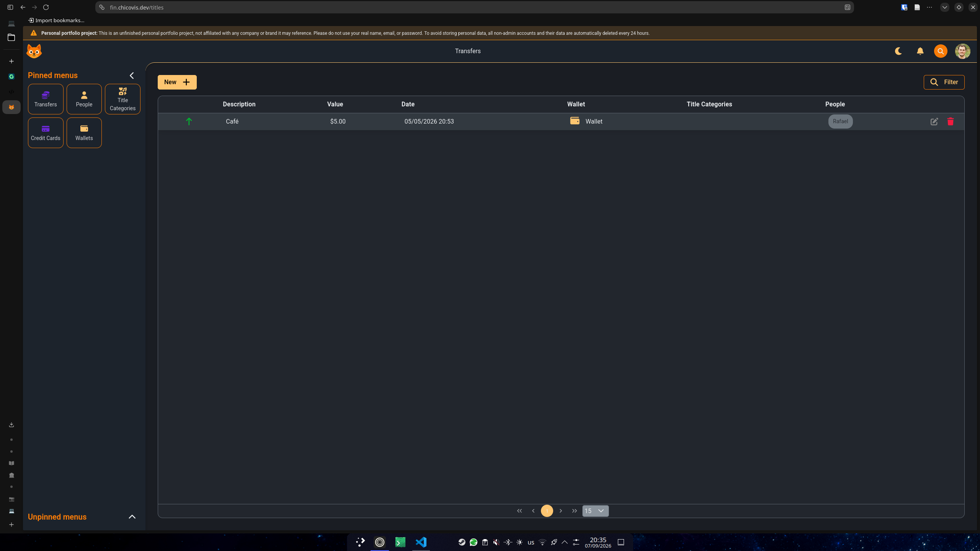
Task: Click the green income arrow for Café
Action: [x=189, y=121]
